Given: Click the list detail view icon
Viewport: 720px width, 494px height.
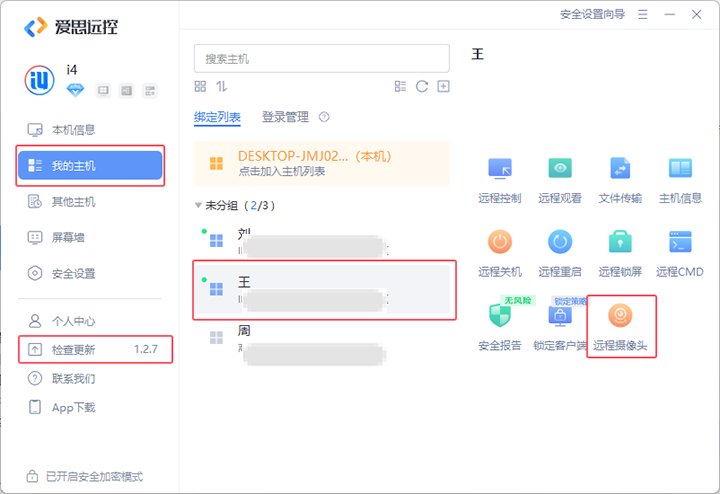Looking at the screenshot, I should coord(400,86).
